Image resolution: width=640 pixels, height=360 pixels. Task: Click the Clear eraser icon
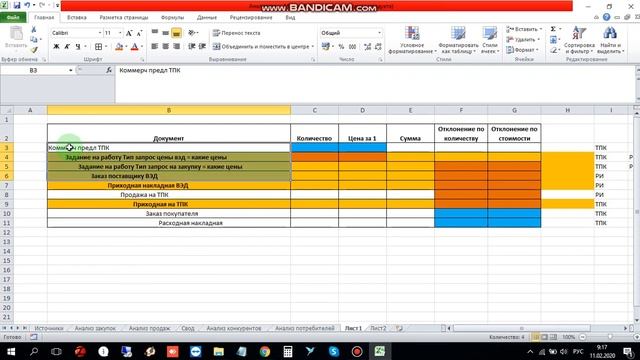click(x=553, y=50)
